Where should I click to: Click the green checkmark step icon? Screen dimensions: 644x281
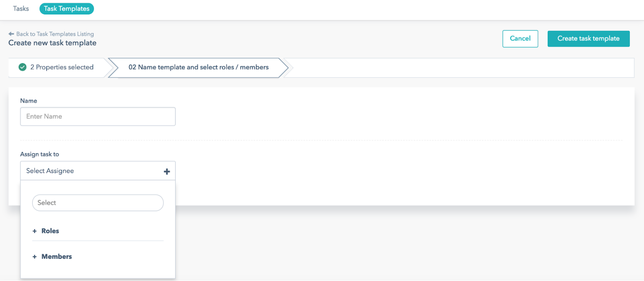point(23,67)
